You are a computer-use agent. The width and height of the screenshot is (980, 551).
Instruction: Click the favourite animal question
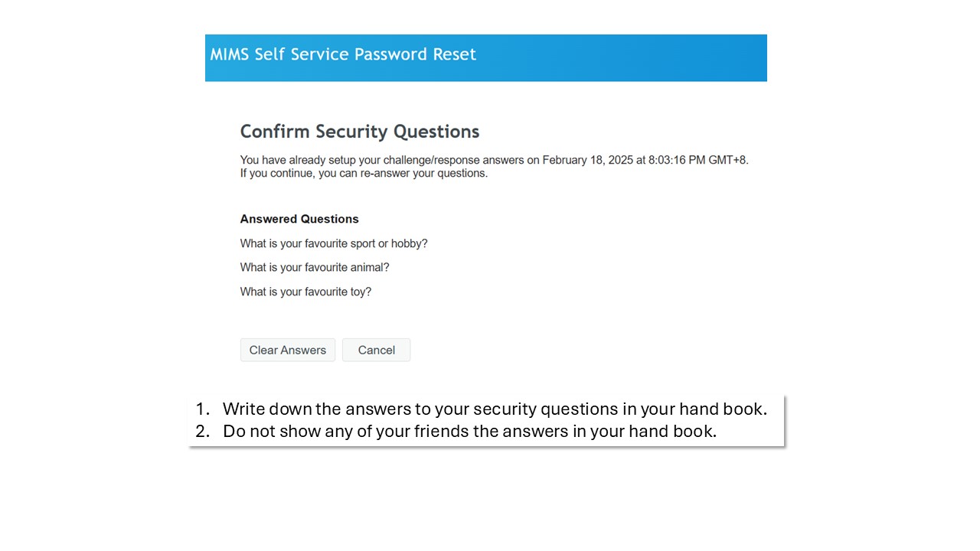[x=315, y=267]
